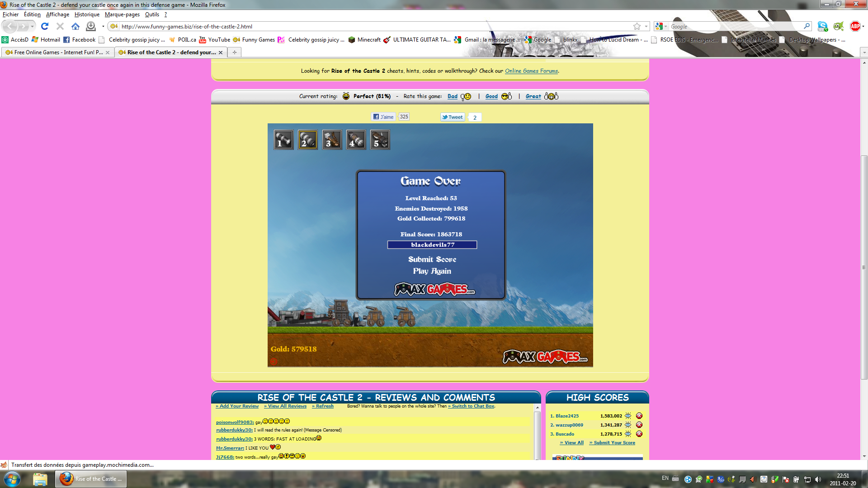The height and width of the screenshot is (488, 868).
Task: Click the browser forward arrow
Action: pyautogui.click(x=23, y=26)
